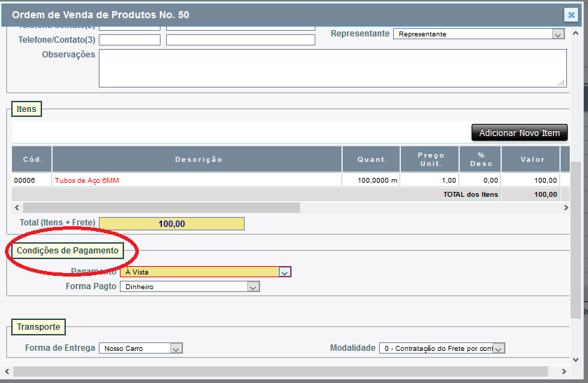Click the Cód. column header
Screen dimensions: 588x383
pyautogui.click(x=32, y=160)
